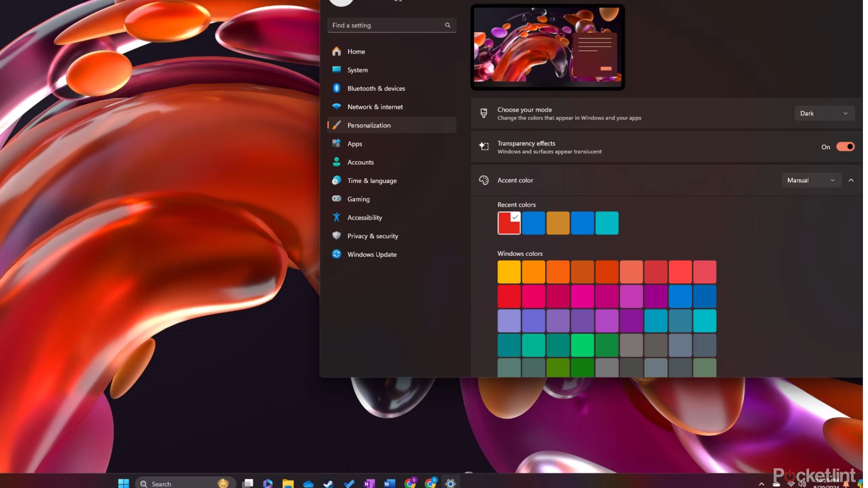The width and height of the screenshot is (868, 488).
Task: Collapse the Accent color section
Action: coord(852,180)
